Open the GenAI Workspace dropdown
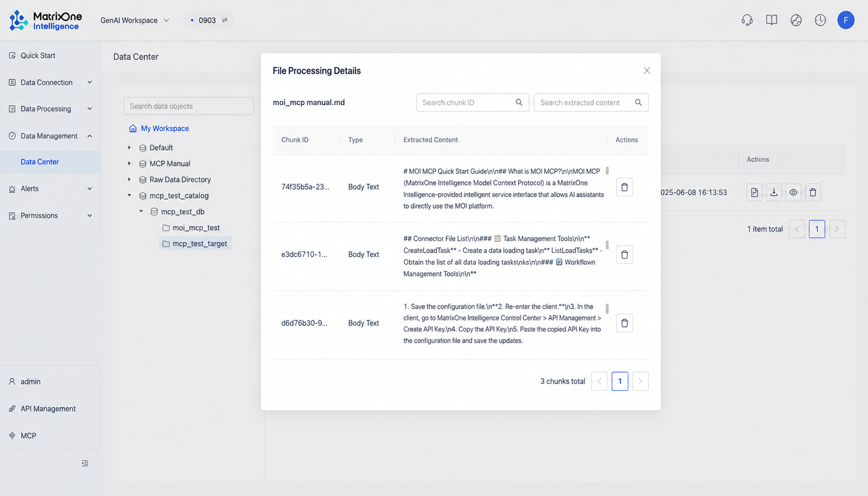 pos(135,20)
